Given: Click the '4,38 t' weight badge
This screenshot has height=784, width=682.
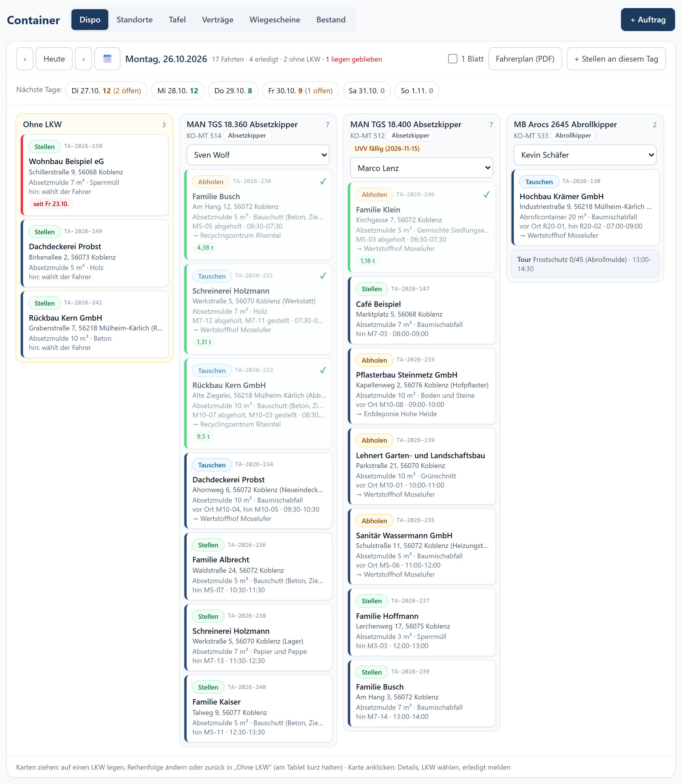Looking at the screenshot, I should click(x=205, y=248).
